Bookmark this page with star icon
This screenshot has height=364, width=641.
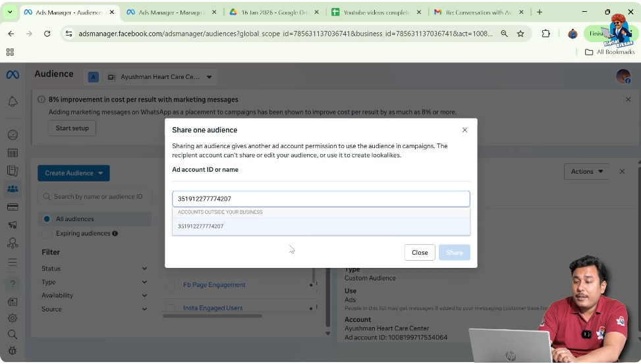click(520, 34)
